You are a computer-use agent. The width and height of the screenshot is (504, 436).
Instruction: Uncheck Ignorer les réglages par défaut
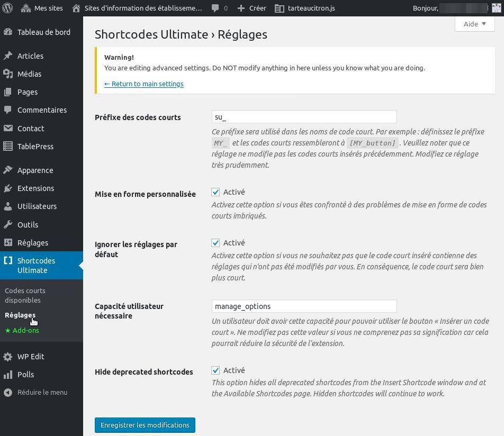pos(215,243)
